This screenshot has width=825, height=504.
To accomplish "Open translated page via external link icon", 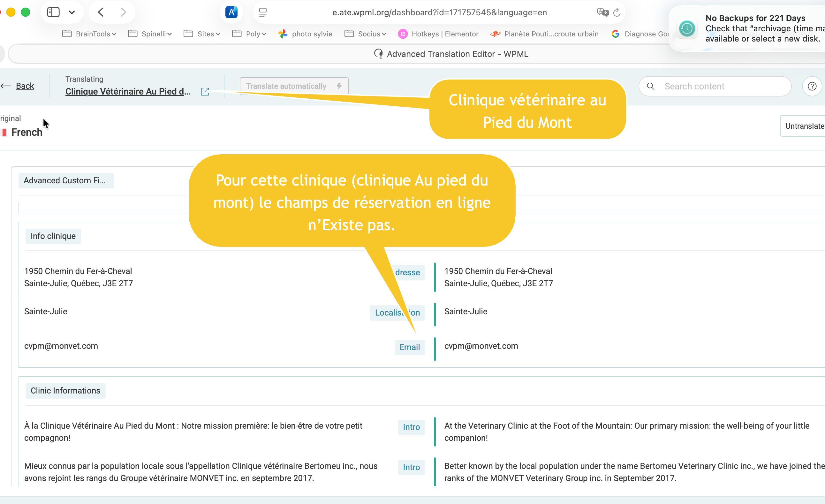I will point(205,91).
